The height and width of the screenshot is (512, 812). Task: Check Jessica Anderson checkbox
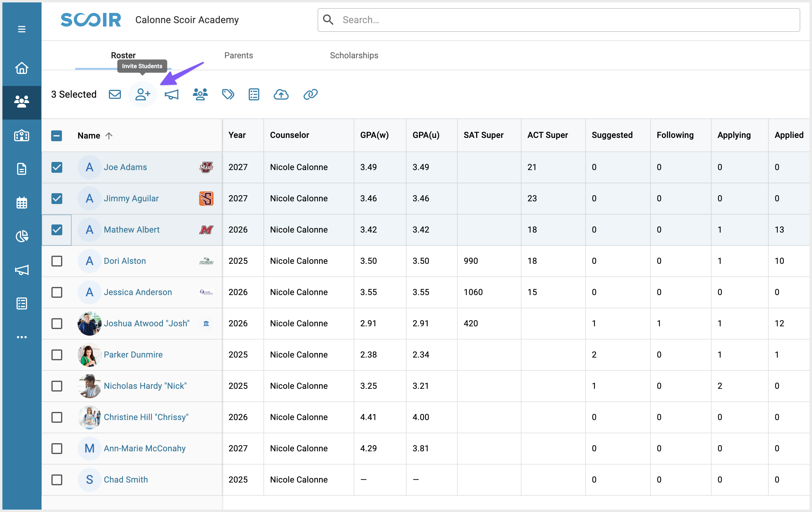[57, 292]
